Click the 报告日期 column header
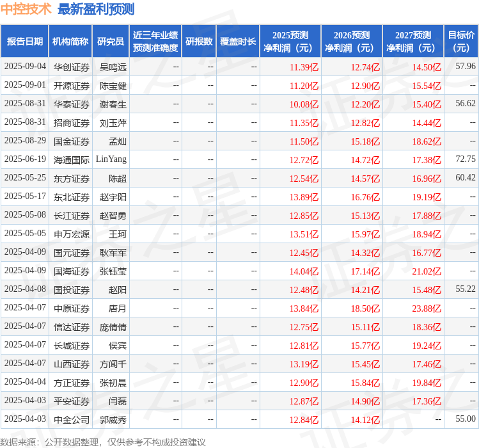This screenshot has height=448, width=479. [x=25, y=42]
